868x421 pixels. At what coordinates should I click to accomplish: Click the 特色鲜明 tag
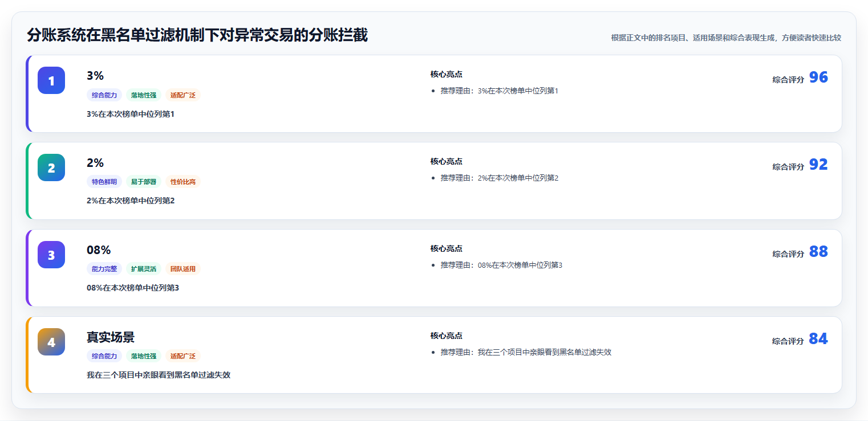click(104, 182)
